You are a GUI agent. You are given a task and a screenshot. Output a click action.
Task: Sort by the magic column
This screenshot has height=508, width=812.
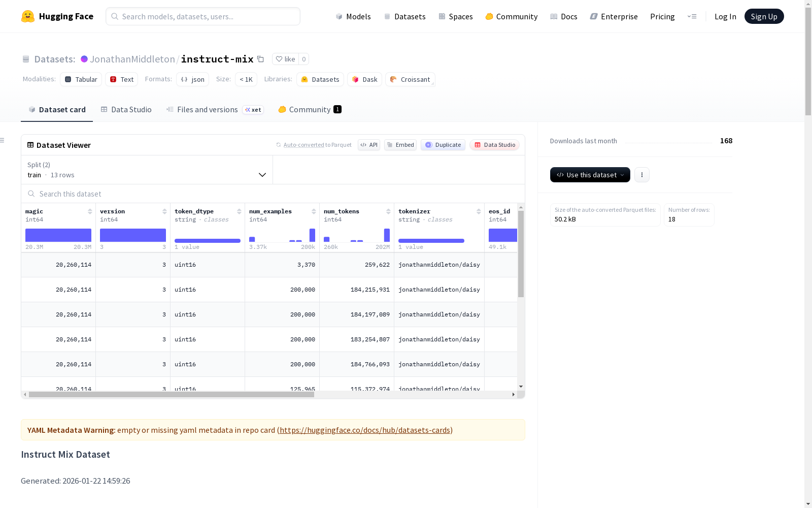[90, 211]
